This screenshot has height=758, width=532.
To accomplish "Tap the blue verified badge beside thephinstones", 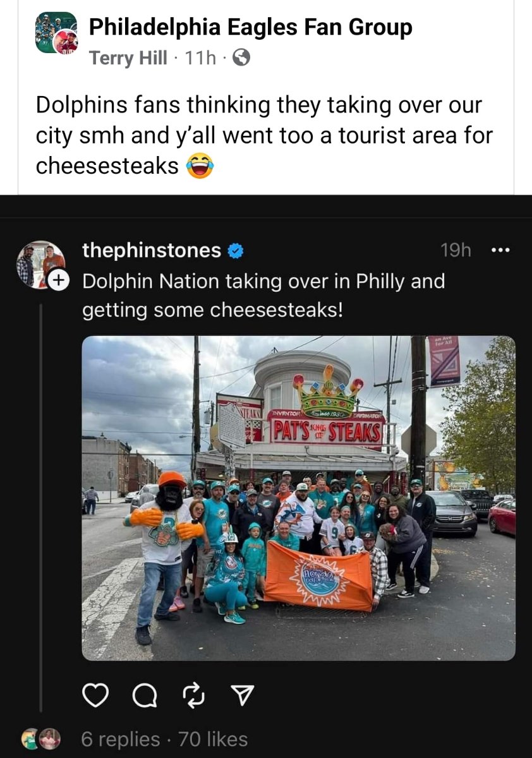I will (236, 251).
